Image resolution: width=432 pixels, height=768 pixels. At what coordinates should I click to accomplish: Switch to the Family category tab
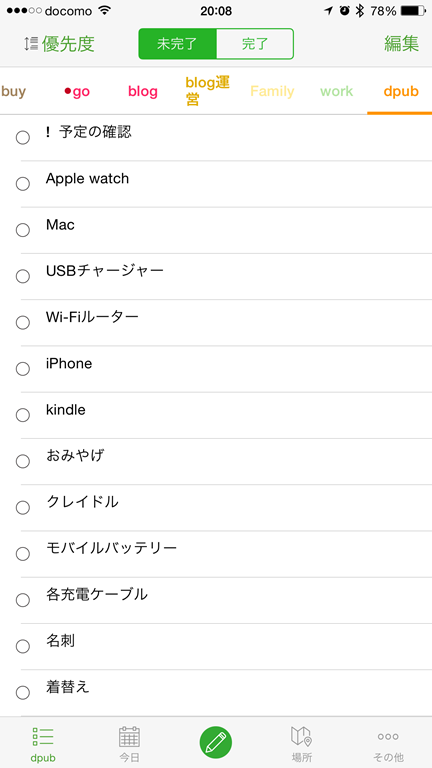pos(272,92)
